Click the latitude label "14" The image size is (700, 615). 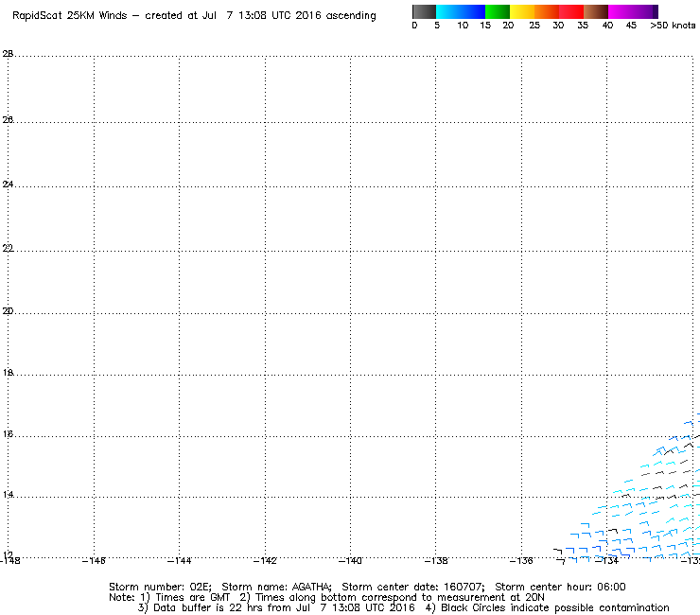click(8, 495)
